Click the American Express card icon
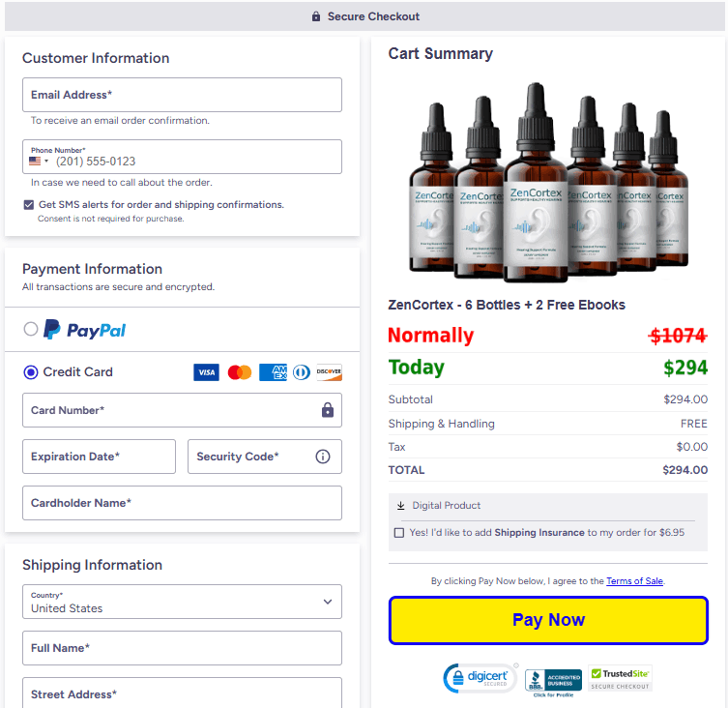Image resolution: width=728 pixels, height=708 pixels. (273, 372)
